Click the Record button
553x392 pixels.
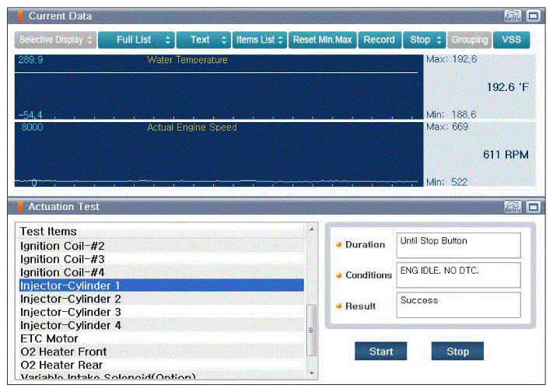click(x=380, y=40)
